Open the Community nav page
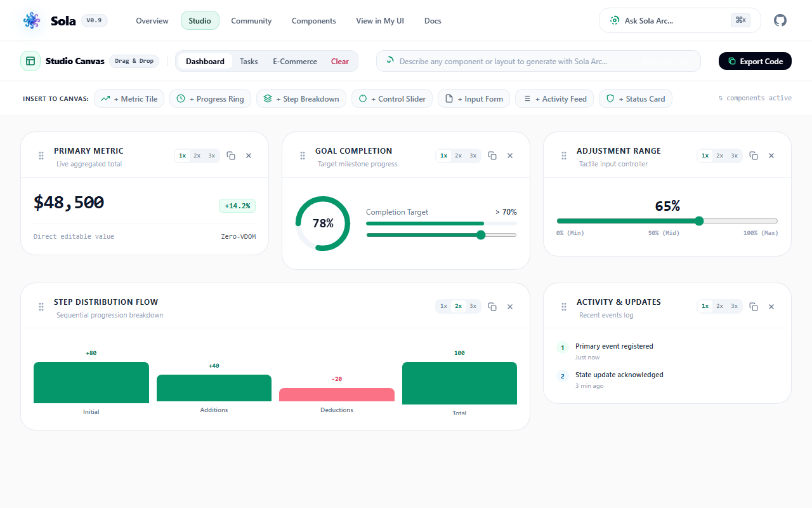Screen dimensions: 812x508 [x=251, y=21]
